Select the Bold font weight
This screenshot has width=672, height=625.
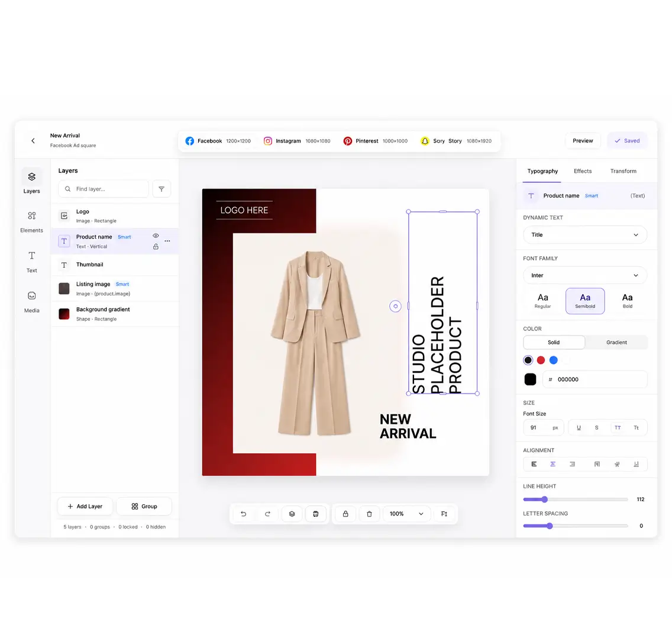(x=628, y=301)
